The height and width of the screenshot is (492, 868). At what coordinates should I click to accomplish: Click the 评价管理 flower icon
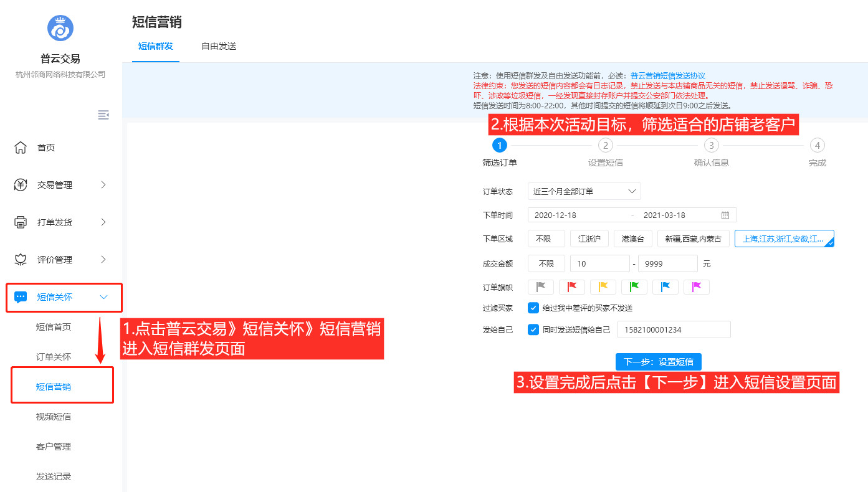tap(21, 260)
